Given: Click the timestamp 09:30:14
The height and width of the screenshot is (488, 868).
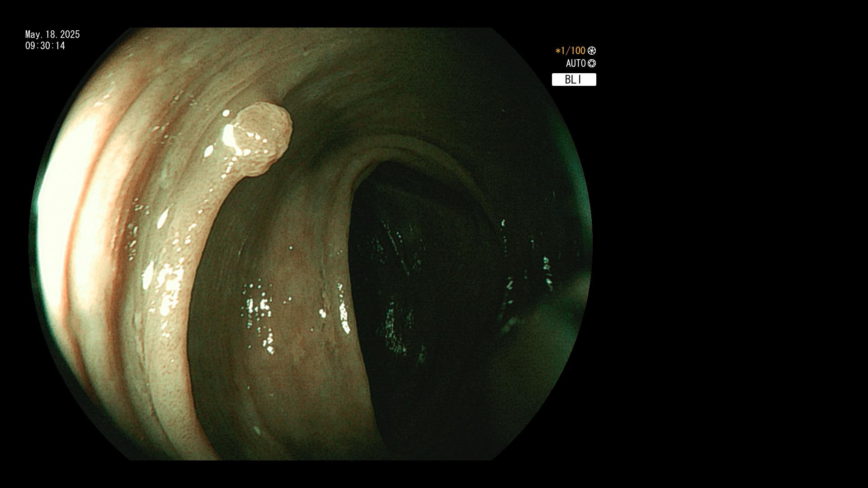Looking at the screenshot, I should click(45, 46).
